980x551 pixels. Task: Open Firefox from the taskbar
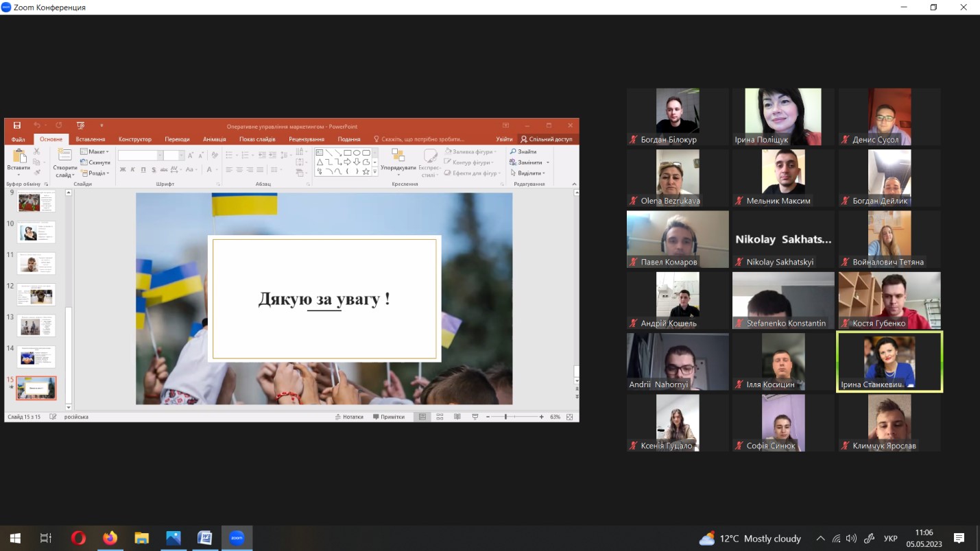click(x=110, y=538)
